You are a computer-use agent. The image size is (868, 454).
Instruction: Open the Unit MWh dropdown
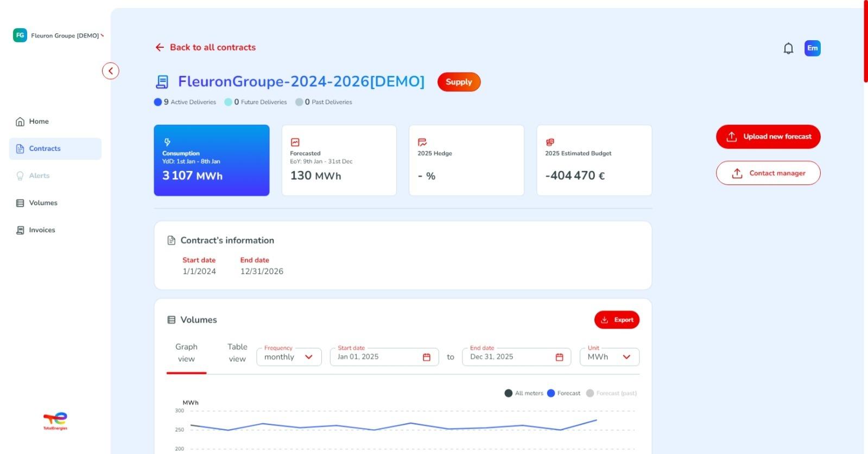click(609, 357)
